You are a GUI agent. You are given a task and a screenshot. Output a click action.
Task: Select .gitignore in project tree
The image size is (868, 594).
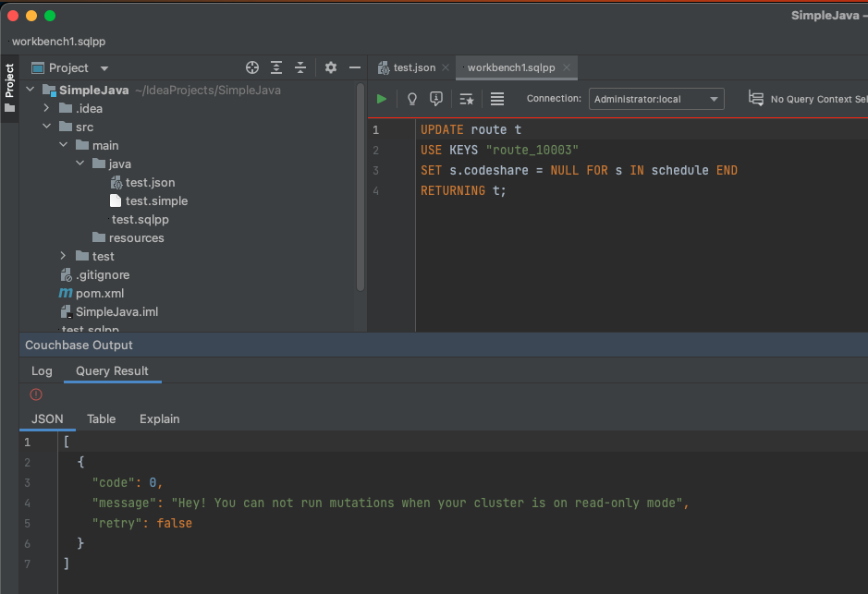[103, 275]
